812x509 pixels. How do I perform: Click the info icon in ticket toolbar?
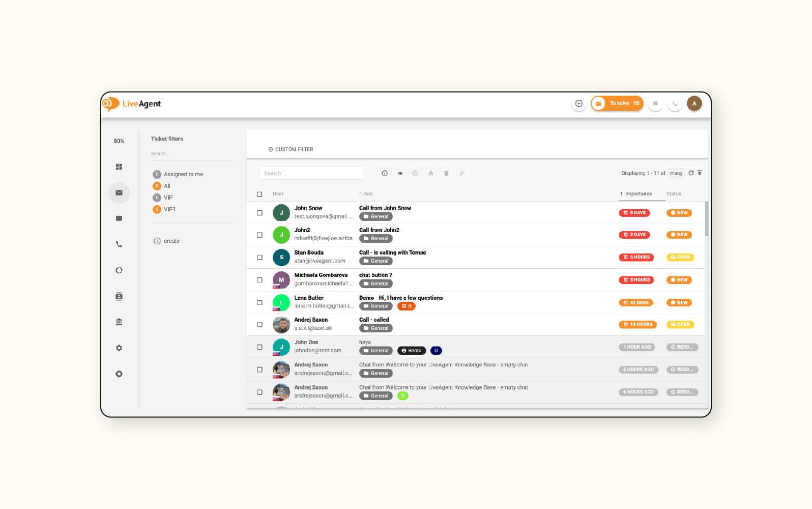[x=385, y=174]
